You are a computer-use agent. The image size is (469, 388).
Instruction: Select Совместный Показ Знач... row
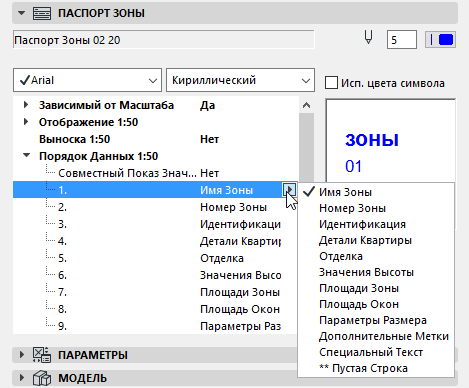tap(155, 173)
